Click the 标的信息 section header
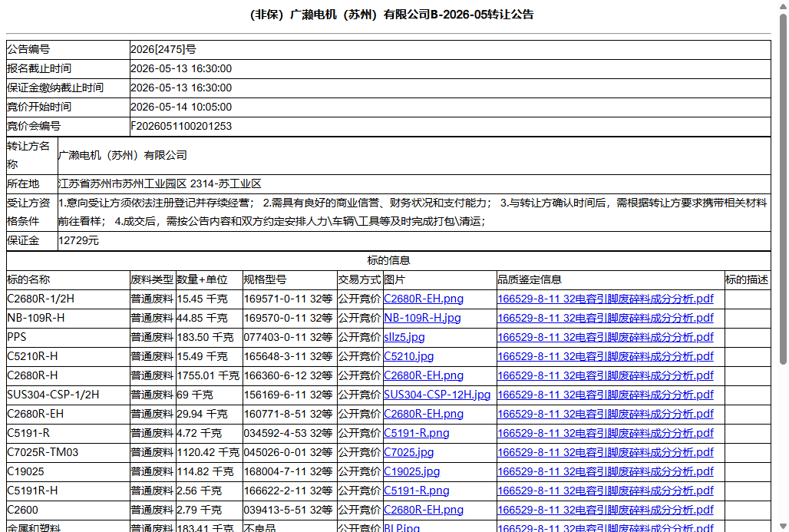Image resolution: width=789 pixels, height=532 pixels. [x=388, y=260]
